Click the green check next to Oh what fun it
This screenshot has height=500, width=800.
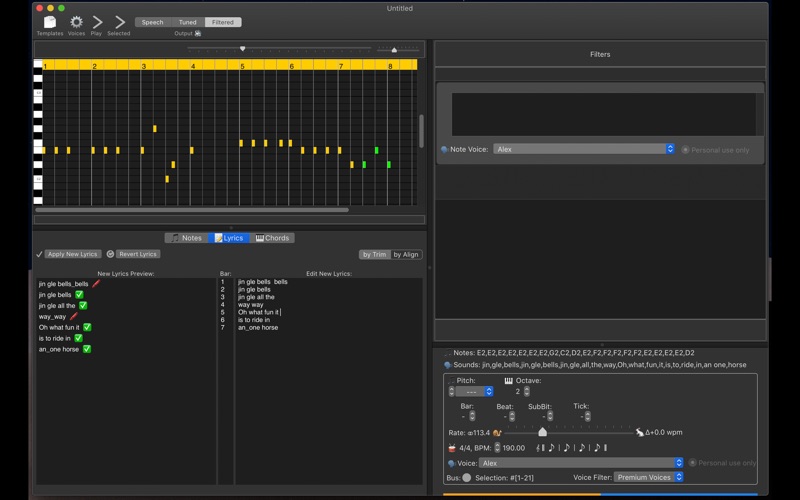87,327
